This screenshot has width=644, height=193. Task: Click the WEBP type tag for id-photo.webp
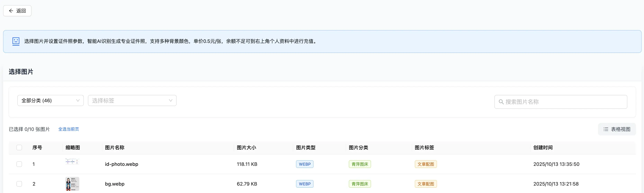(305, 164)
